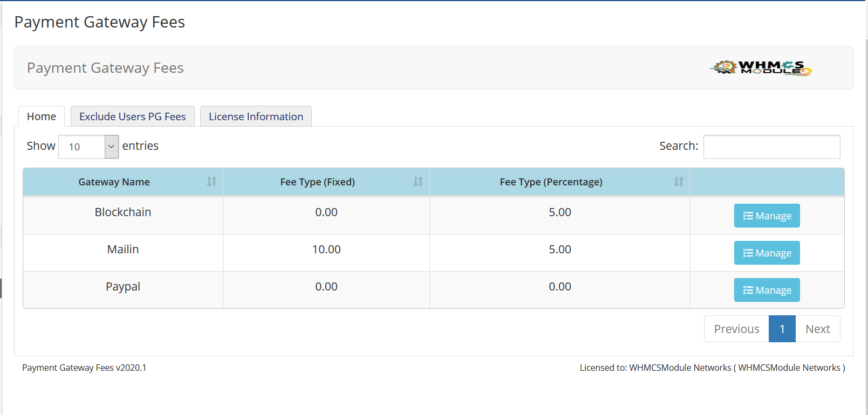Manage the Blockchain gateway fees
This screenshot has height=415, width=868.
tap(767, 216)
